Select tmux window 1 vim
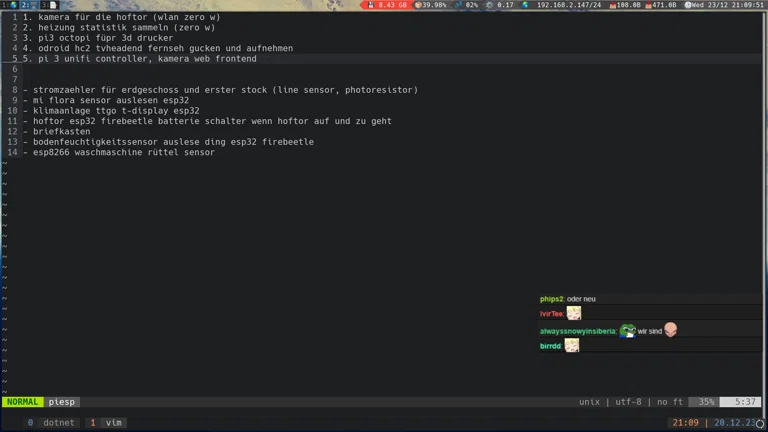Viewport: 768px width, 432px height. pos(106,423)
